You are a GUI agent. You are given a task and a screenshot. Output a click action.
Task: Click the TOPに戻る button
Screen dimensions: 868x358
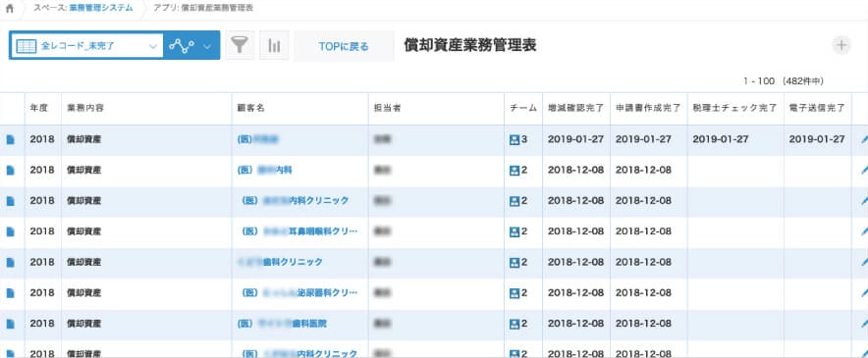point(344,46)
